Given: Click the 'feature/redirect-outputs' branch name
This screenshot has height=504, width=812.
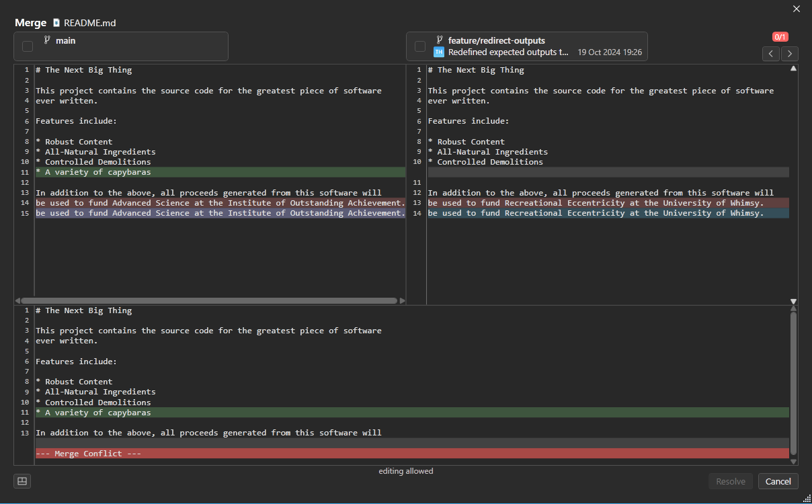Looking at the screenshot, I should 497,40.
